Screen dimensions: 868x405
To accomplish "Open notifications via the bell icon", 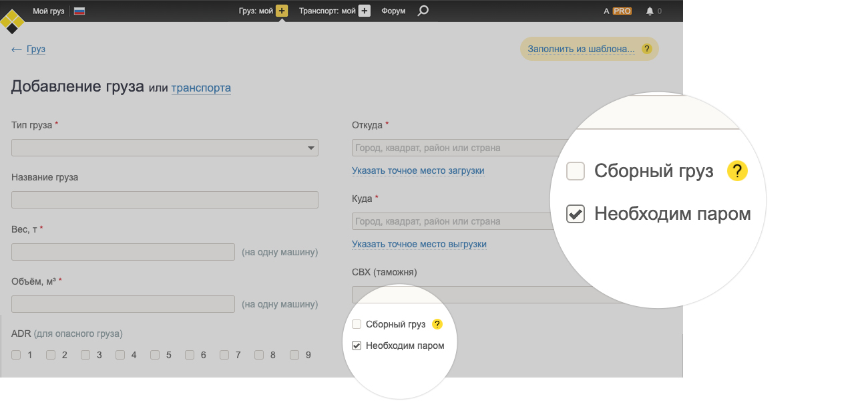I will [650, 11].
